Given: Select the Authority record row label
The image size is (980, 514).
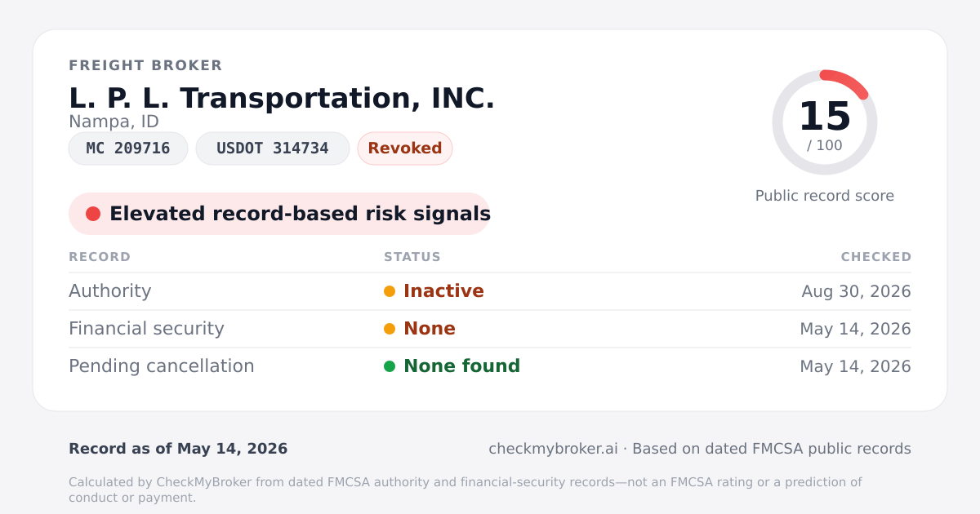Looking at the screenshot, I should pos(110,291).
